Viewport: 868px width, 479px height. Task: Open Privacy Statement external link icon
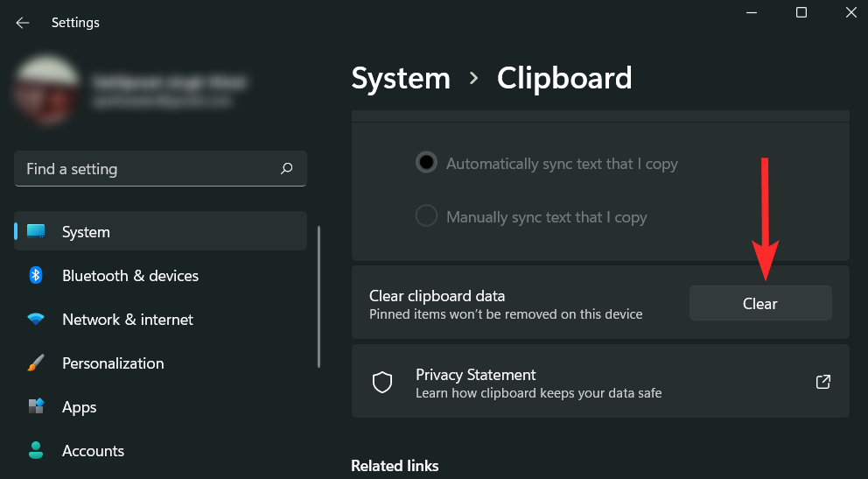tap(822, 382)
